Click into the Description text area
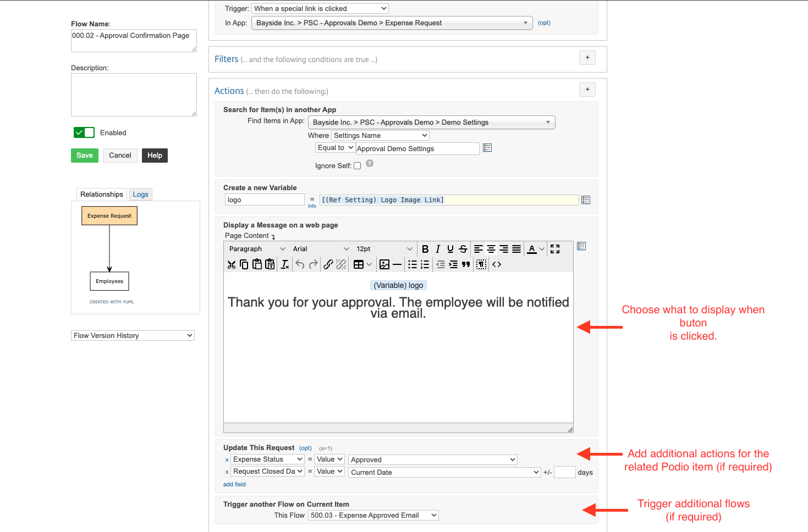 coord(134,95)
